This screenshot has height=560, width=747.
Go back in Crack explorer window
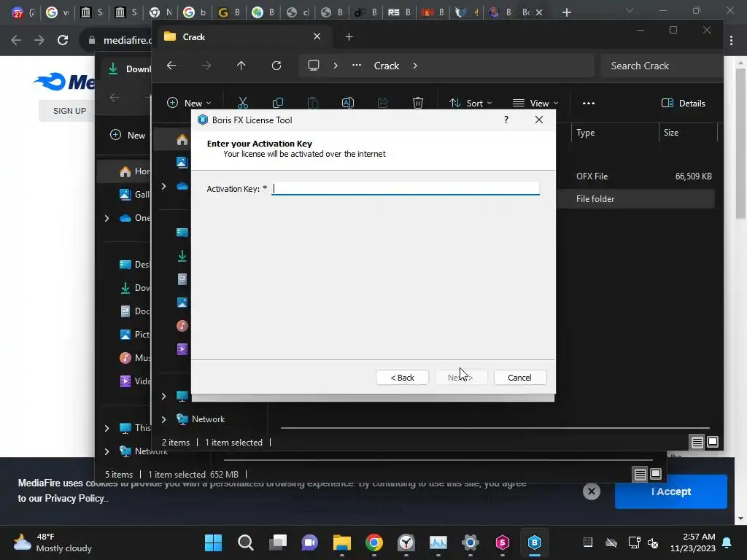click(171, 66)
